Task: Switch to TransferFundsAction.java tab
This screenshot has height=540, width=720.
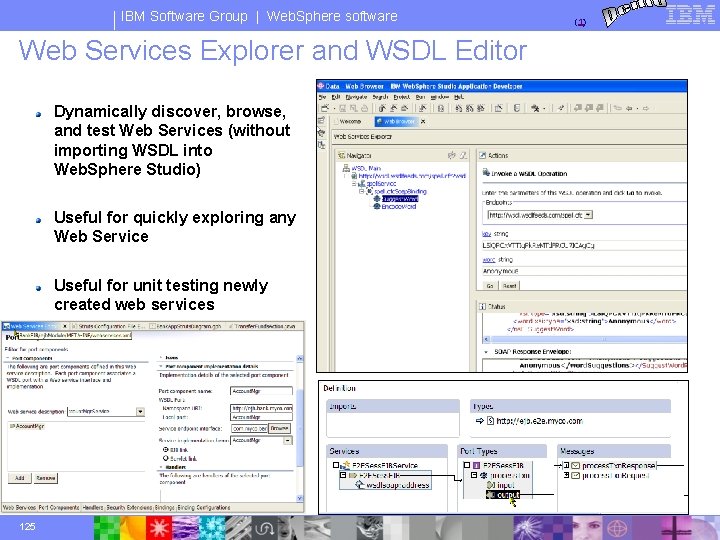Action: point(262,326)
